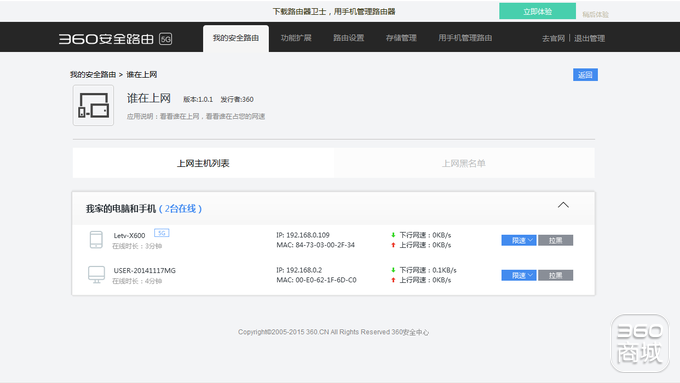The image size is (680, 383).
Task: Blacklist USER-20141117MG with 拉黑 button
Action: (x=556, y=275)
